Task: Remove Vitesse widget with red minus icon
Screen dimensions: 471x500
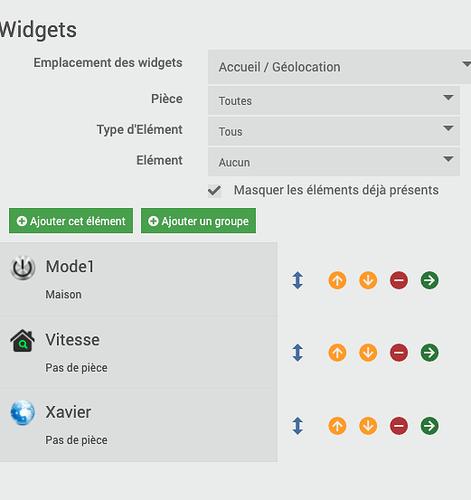Action: pyautogui.click(x=399, y=353)
